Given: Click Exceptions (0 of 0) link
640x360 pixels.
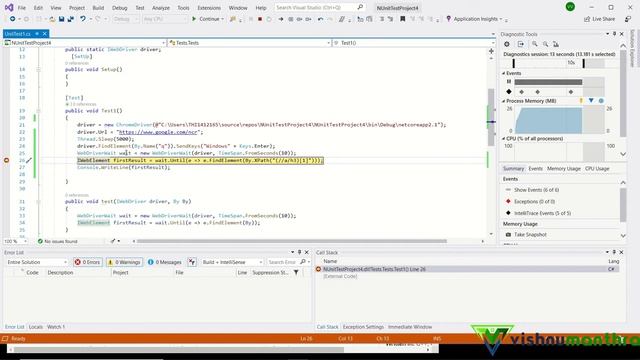Looking at the screenshot, I should click(534, 202).
